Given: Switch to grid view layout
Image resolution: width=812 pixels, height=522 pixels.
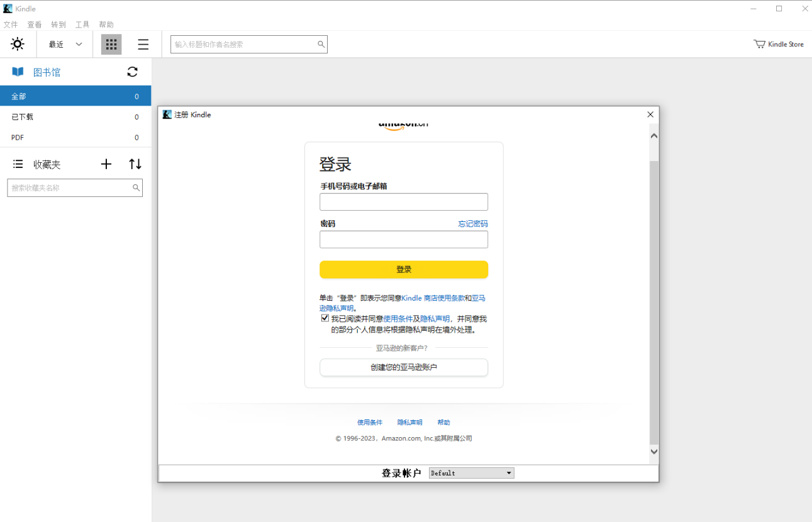Looking at the screenshot, I should 111,44.
